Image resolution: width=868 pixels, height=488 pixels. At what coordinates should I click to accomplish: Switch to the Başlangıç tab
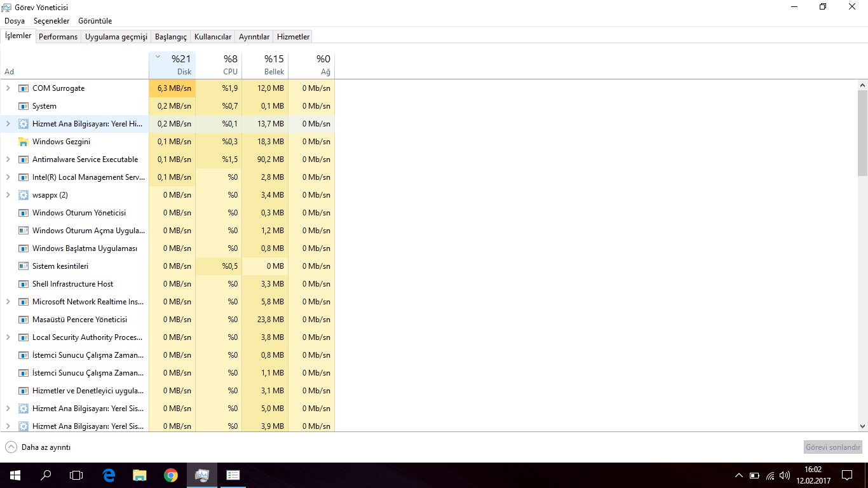pyautogui.click(x=171, y=37)
